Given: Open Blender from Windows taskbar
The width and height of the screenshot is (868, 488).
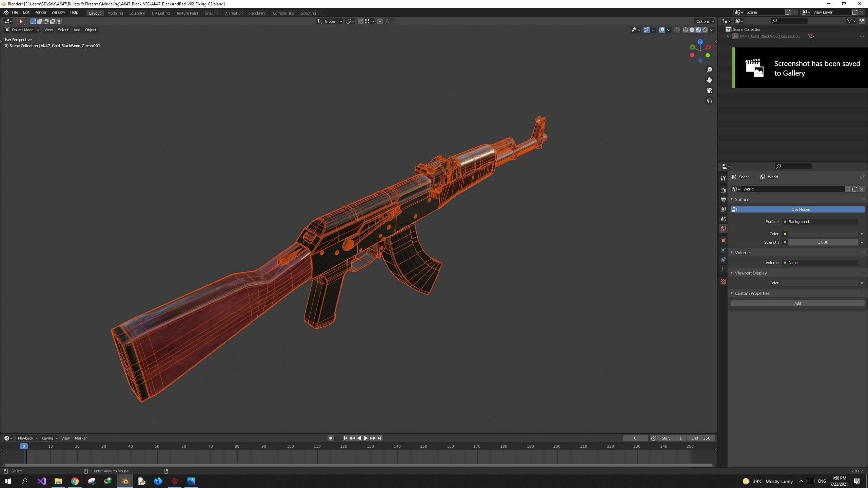Looking at the screenshot, I should point(125,481).
